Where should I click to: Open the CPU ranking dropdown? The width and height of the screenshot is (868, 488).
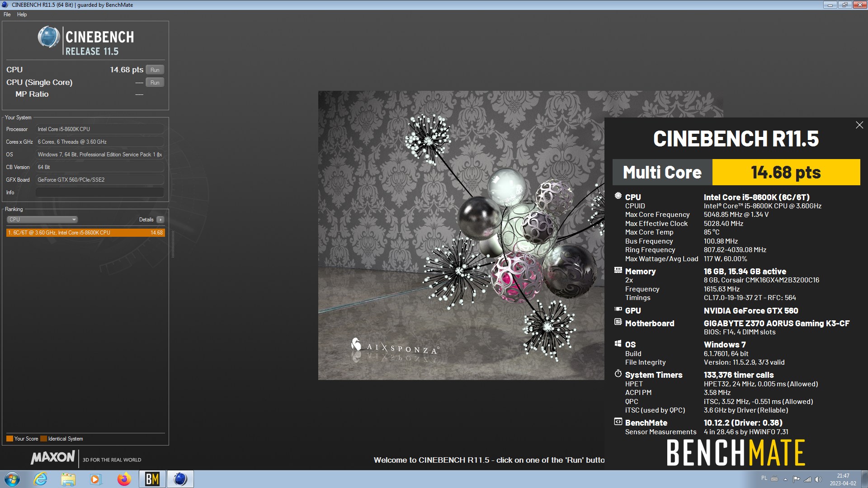pyautogui.click(x=42, y=220)
